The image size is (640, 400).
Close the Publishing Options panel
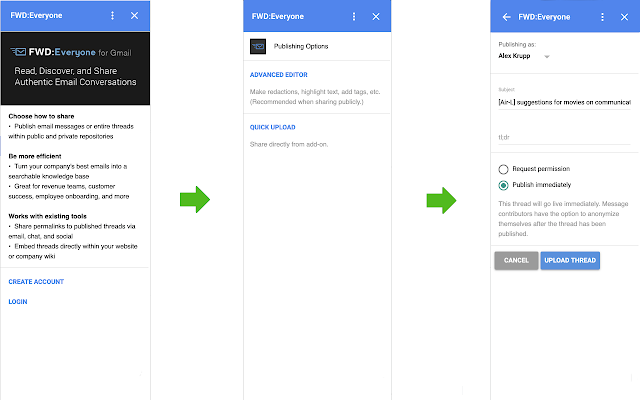pos(376,16)
